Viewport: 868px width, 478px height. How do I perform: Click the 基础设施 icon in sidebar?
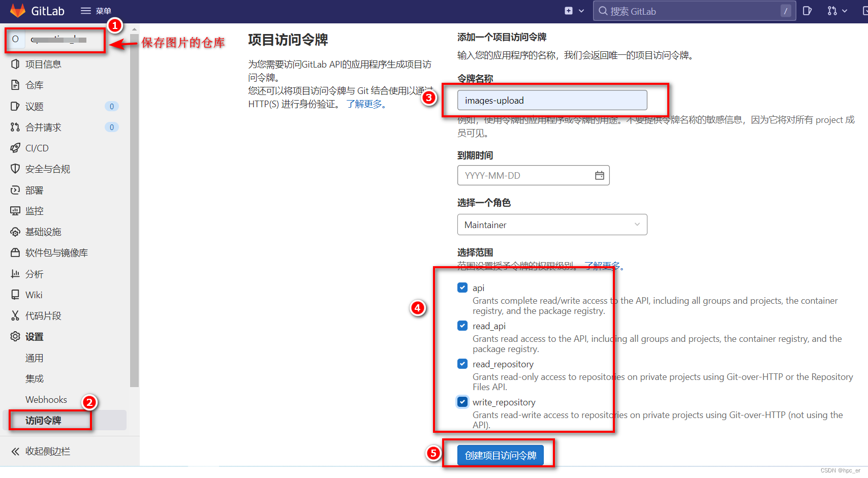pyautogui.click(x=15, y=232)
